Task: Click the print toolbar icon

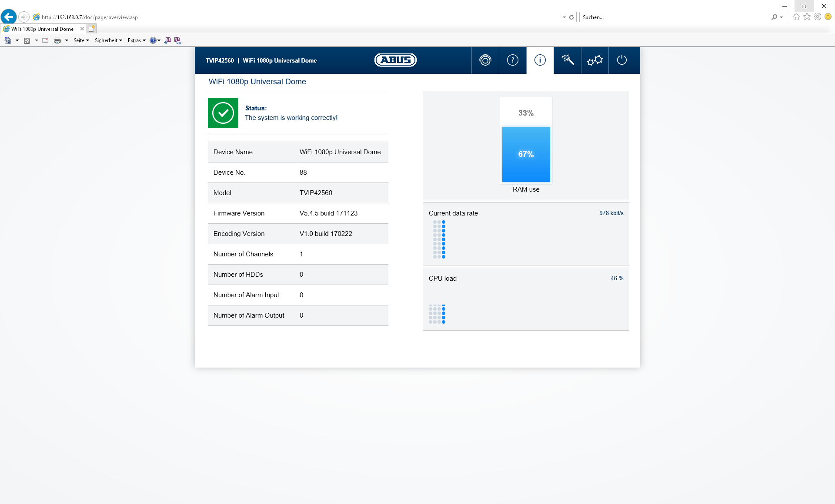Action: (x=57, y=40)
